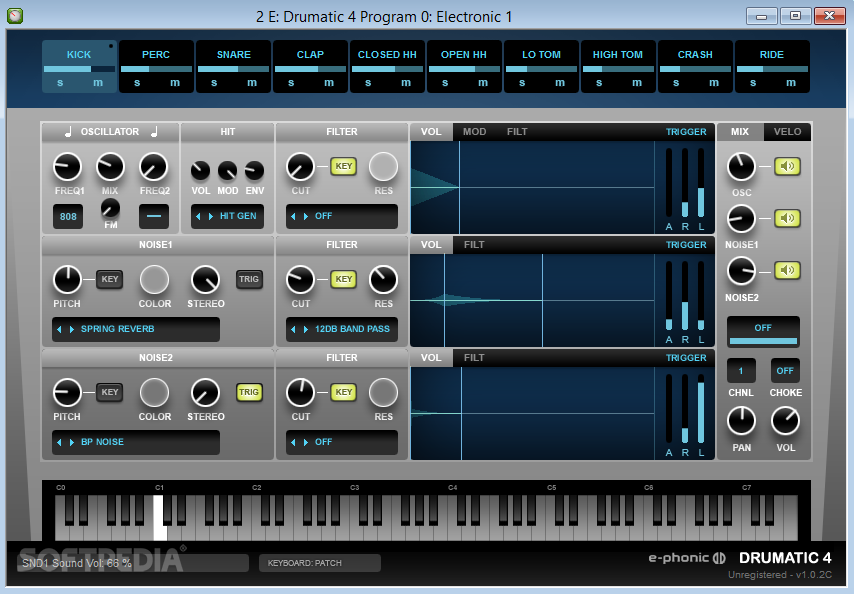The width and height of the screenshot is (854, 594).
Task: Click the NOISE2 PITCH knob
Action: [x=67, y=393]
